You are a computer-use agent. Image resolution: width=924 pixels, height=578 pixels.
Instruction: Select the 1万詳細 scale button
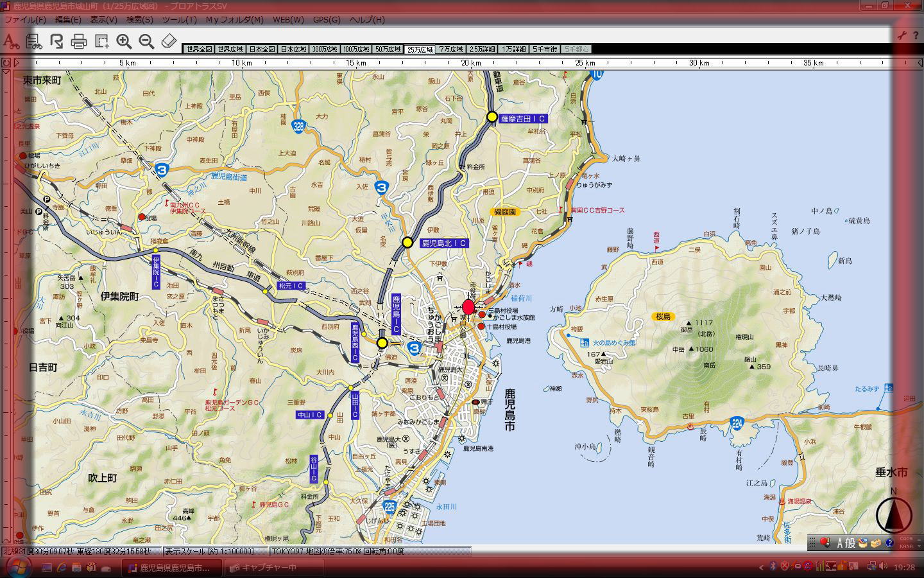coord(513,49)
